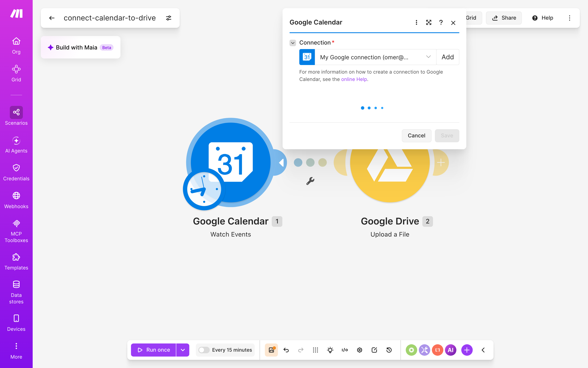The width and height of the screenshot is (588, 368).
Task: Open Run once dropdown arrow
Action: [x=183, y=350]
